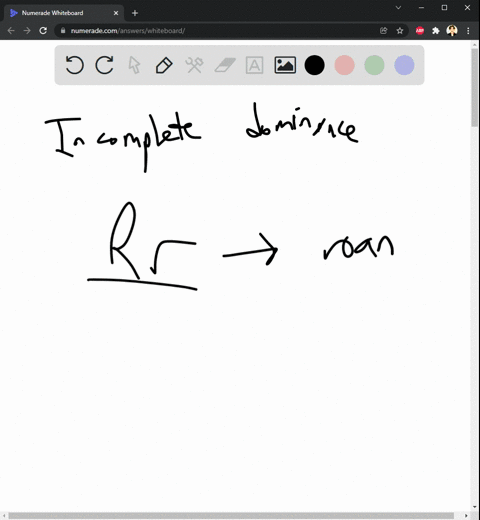
Task: Open the Chrome profile avatar
Action: point(452,31)
